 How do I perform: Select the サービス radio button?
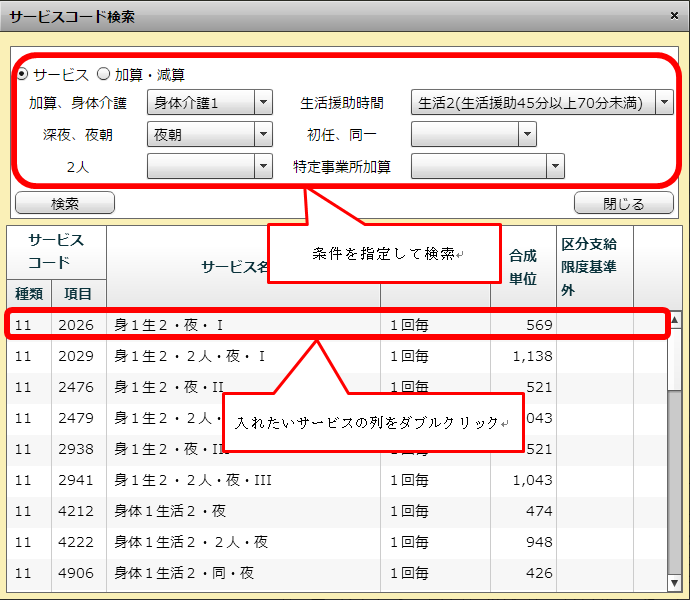pyautogui.click(x=22, y=75)
